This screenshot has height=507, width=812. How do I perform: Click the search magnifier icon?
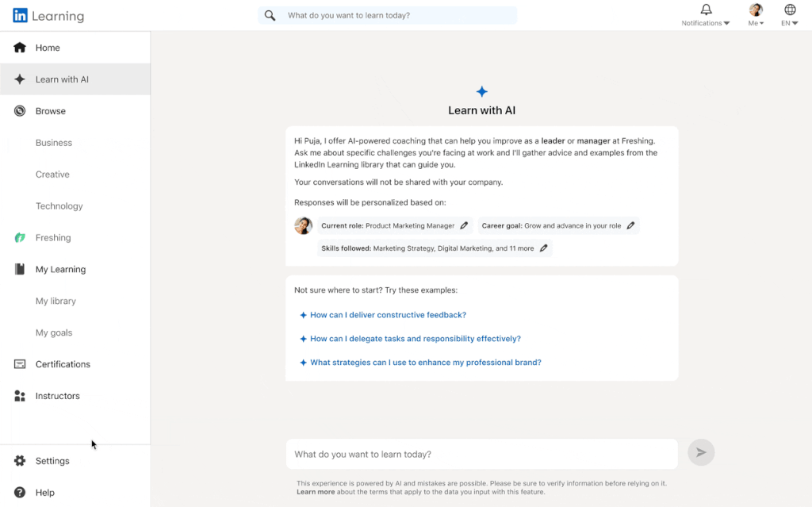coord(270,16)
